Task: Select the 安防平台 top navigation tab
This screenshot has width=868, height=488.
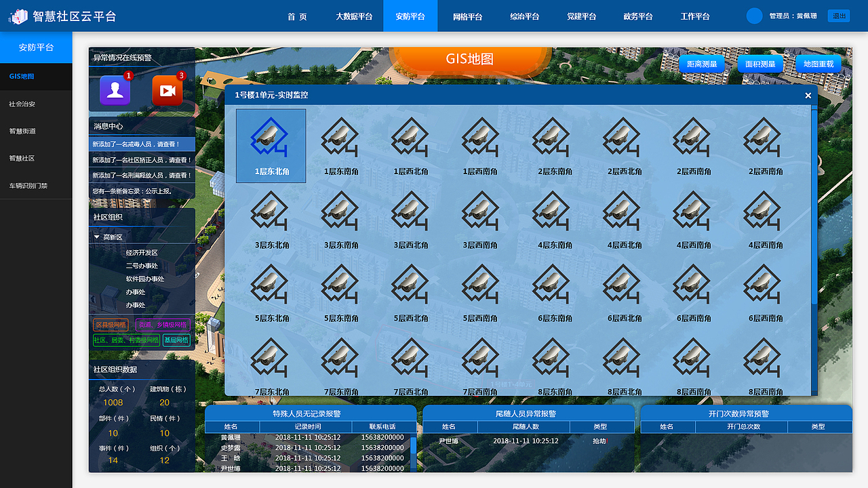Action: tap(410, 16)
